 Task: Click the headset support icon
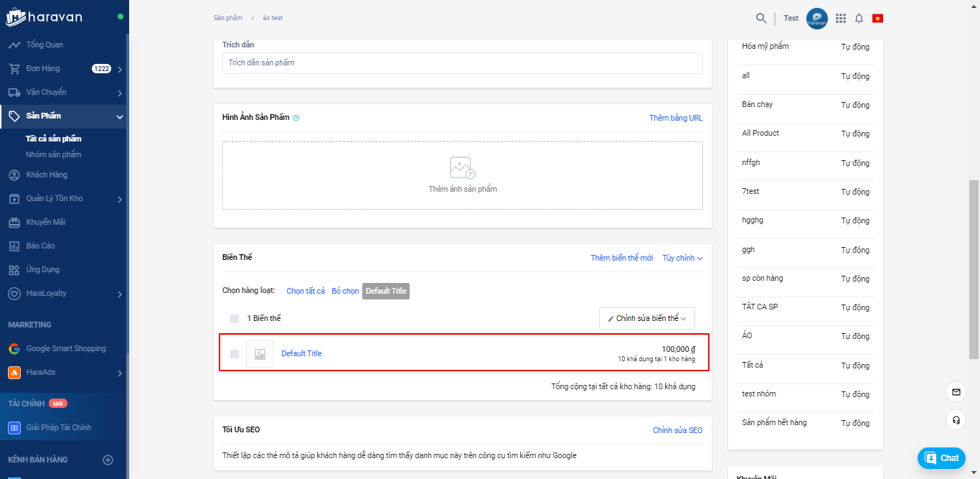(956, 419)
